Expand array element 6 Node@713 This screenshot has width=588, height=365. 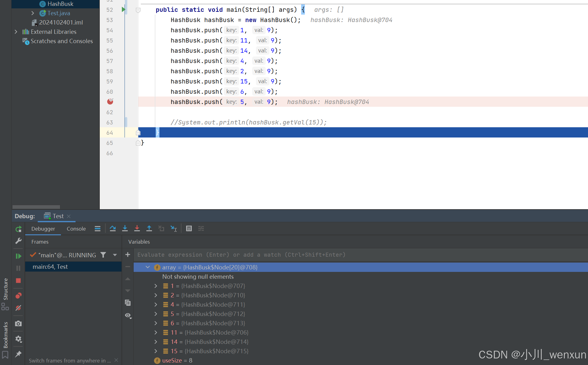coord(156,323)
